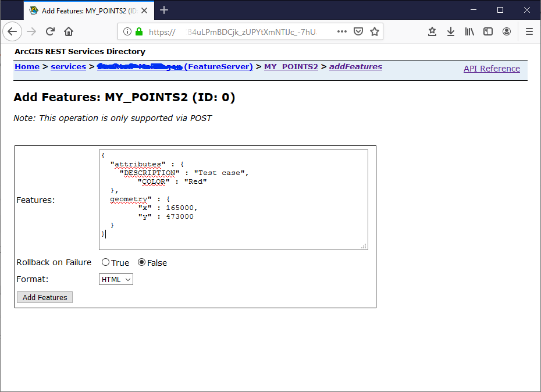541x392 pixels.
Task: Set Rollback on Failure to True
Action: pos(105,262)
